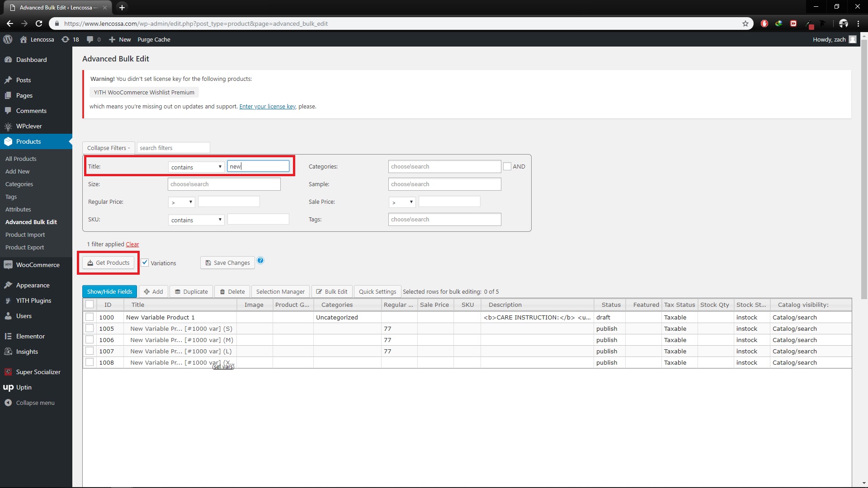Select row checkbox for product 1006
This screenshot has width=868, height=488.
[x=90, y=340]
